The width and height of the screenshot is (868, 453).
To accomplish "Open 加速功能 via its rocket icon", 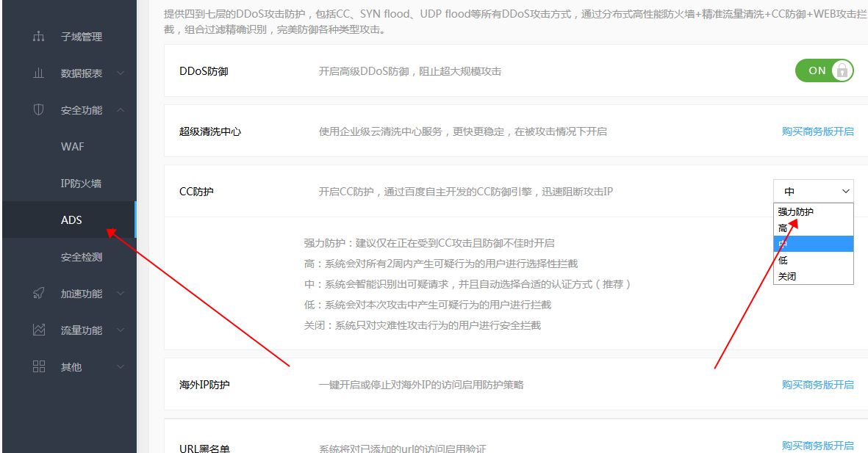I will pyautogui.click(x=39, y=293).
